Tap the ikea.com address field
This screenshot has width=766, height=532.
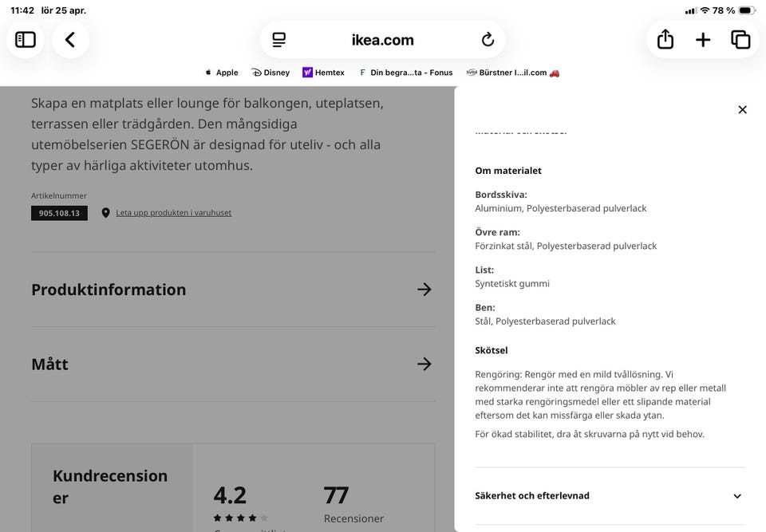click(383, 40)
